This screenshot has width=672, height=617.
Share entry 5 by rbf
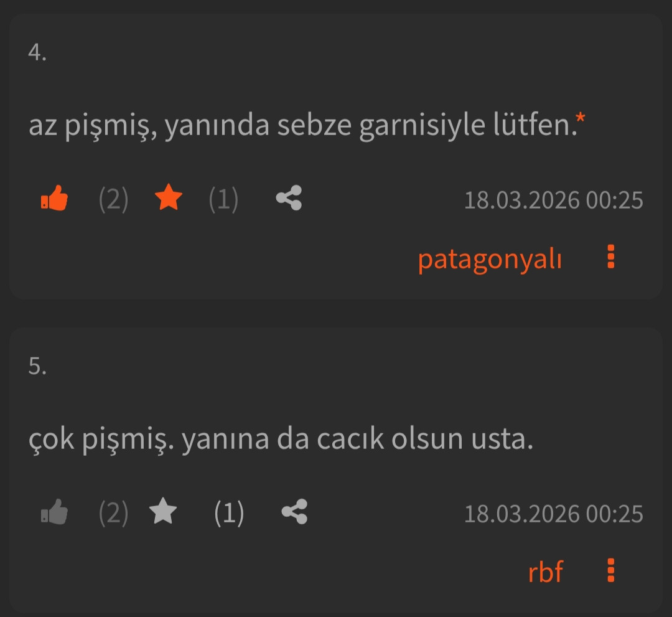(294, 512)
